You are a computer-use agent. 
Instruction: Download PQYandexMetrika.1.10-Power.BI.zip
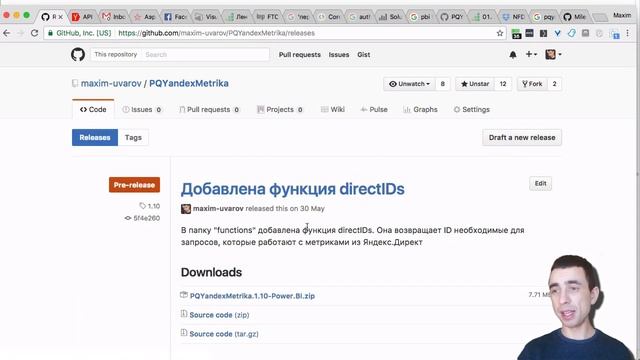coord(252,296)
